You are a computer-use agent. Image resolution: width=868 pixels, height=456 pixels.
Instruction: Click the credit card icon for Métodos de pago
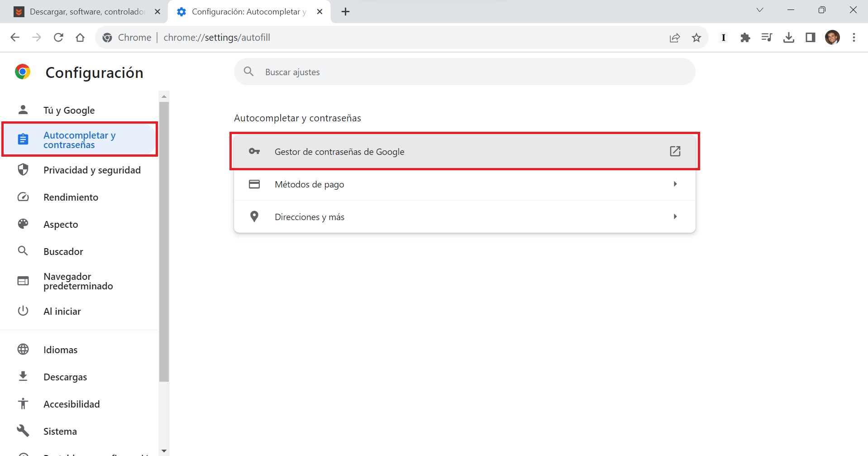tap(254, 184)
